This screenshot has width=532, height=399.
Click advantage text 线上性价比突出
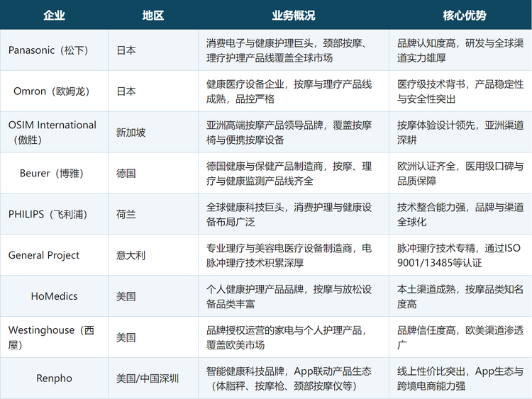click(x=431, y=371)
